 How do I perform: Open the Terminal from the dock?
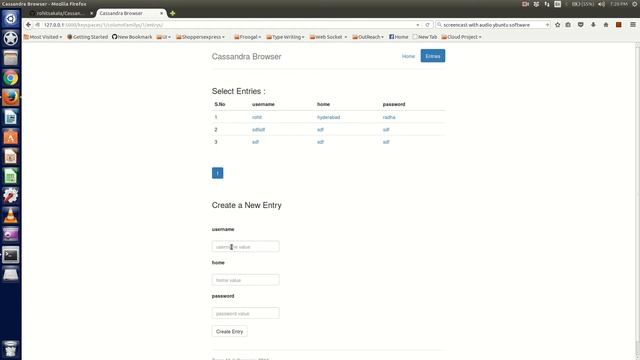pos(11,255)
